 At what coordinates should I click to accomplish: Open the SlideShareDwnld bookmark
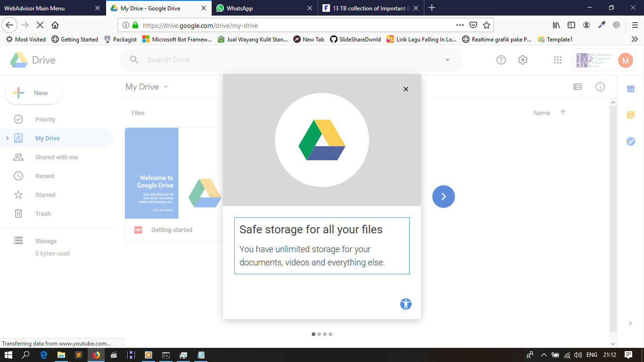click(355, 40)
